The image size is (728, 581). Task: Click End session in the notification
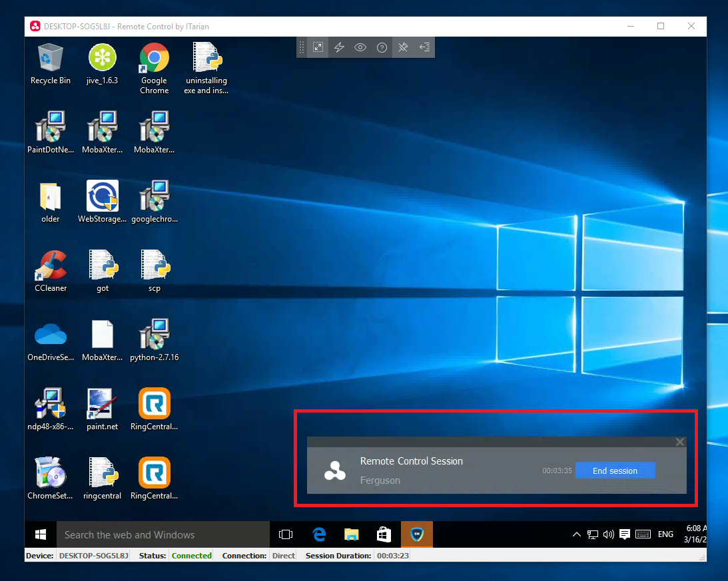click(615, 471)
